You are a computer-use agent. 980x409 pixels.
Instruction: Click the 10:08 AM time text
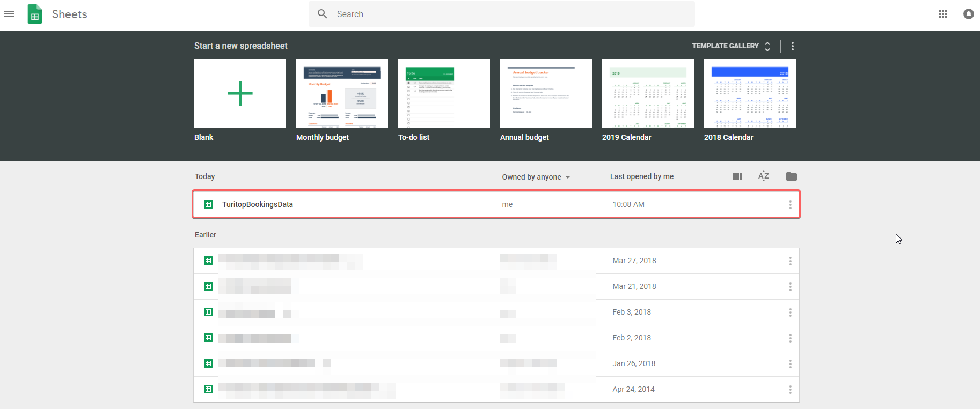[628, 204]
